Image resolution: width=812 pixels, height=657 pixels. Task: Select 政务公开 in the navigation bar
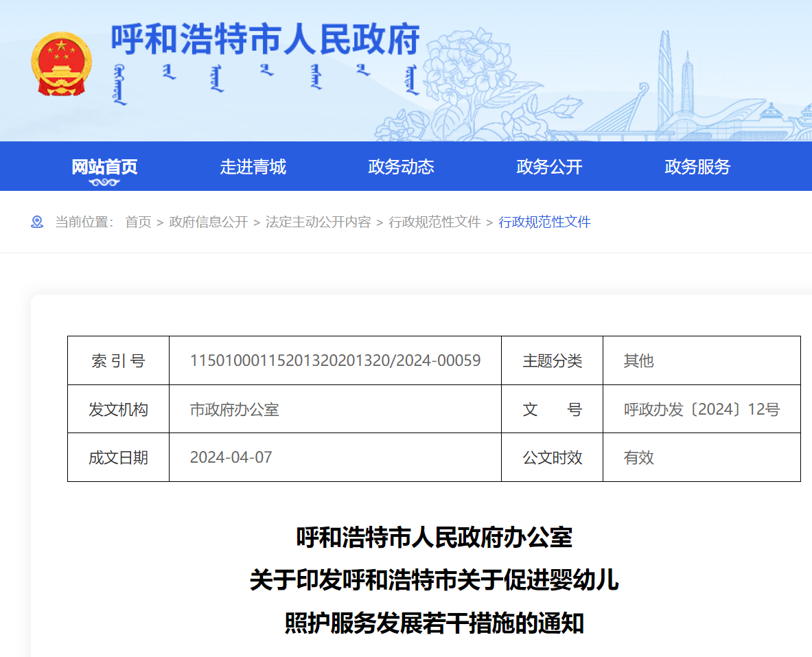tap(549, 167)
